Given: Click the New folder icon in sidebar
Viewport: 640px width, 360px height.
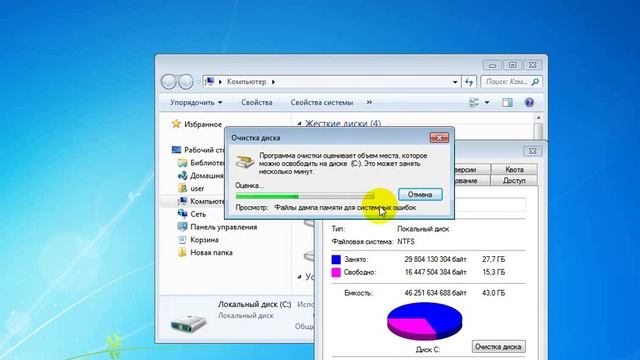Looking at the screenshot, I should (x=182, y=252).
